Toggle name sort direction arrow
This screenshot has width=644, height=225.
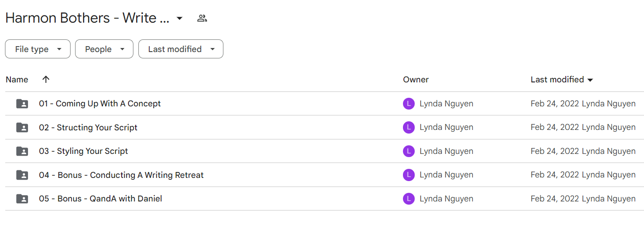[46, 79]
